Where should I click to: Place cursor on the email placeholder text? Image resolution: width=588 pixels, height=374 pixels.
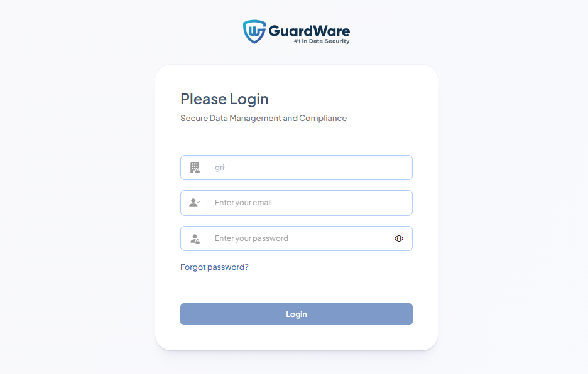point(243,203)
